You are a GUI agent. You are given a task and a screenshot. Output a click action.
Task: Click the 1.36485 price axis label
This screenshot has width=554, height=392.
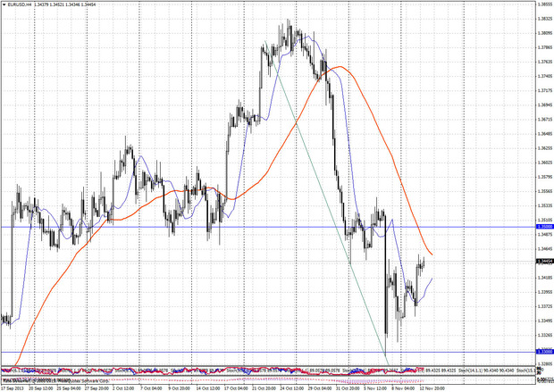[545, 134]
